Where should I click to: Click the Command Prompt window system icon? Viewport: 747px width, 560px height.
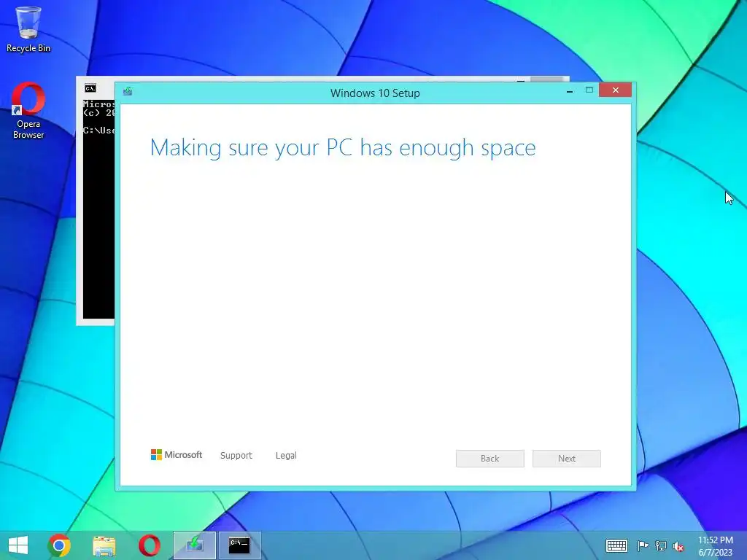point(90,88)
